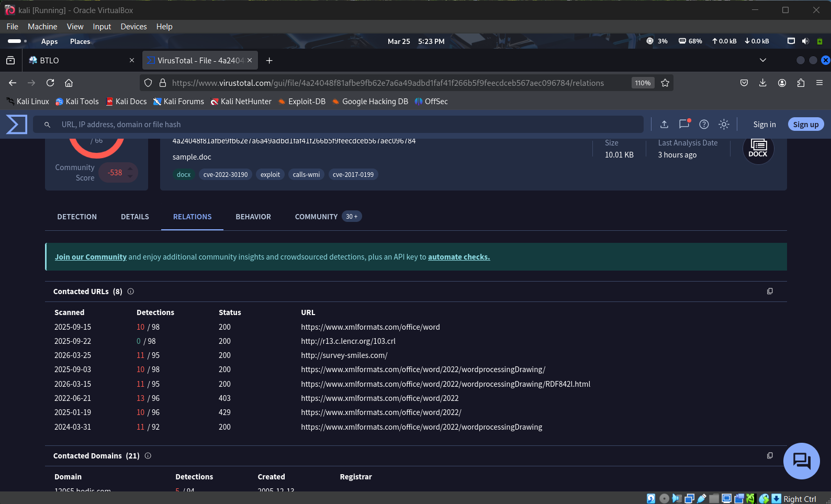
Task: Open the VirtualBox Devices menu
Action: (133, 27)
